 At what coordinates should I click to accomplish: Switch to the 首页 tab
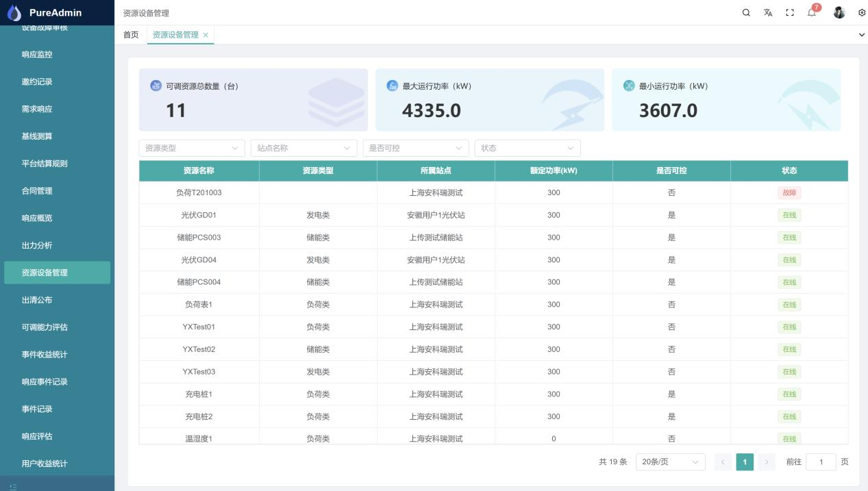tap(130, 34)
